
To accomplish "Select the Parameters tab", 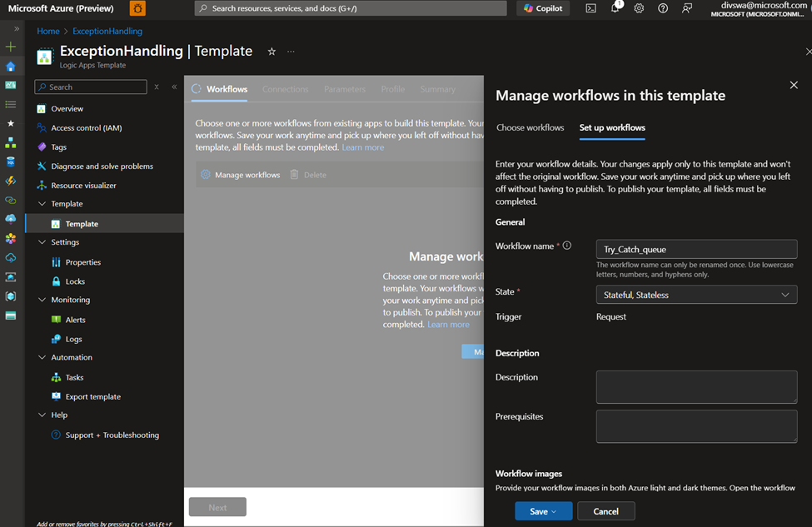I will pos(345,89).
